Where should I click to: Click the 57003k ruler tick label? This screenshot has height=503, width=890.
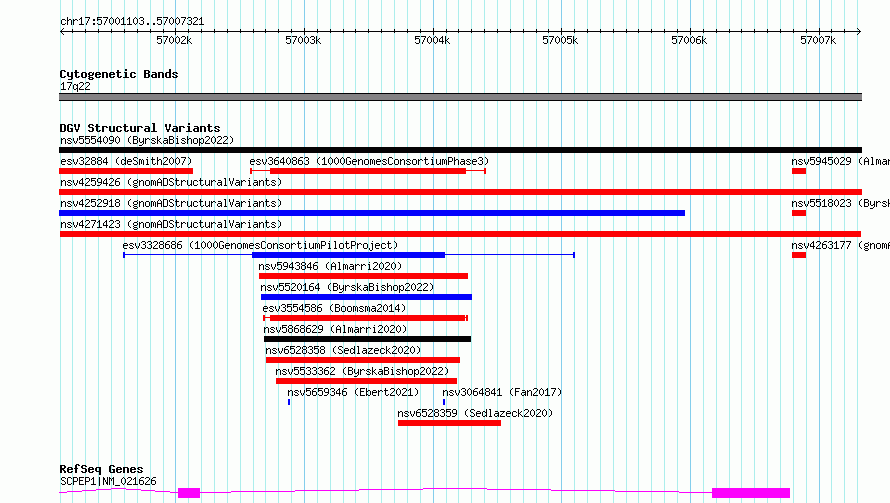pos(303,40)
